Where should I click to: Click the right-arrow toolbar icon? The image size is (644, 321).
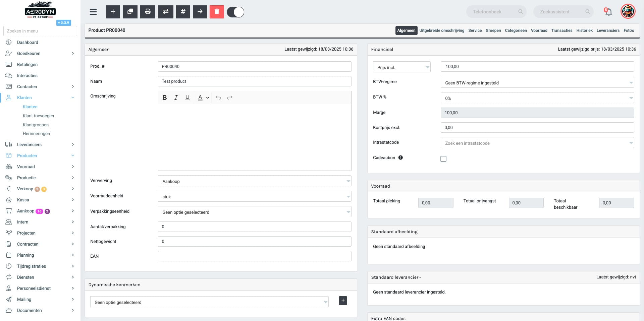[x=200, y=12]
